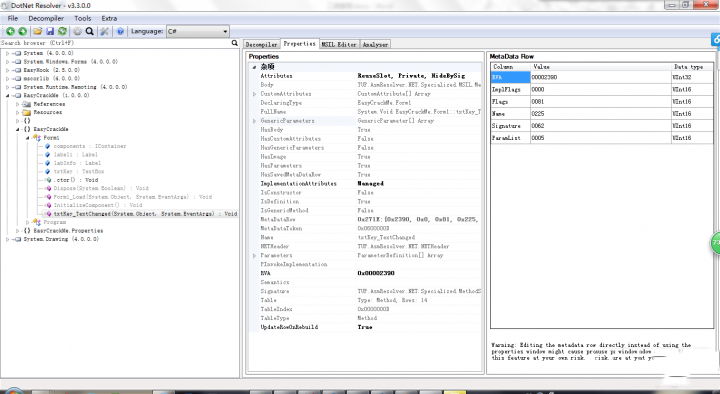Select the Resources folder icon
The height and width of the screenshot is (394, 720).
[x=27, y=113]
